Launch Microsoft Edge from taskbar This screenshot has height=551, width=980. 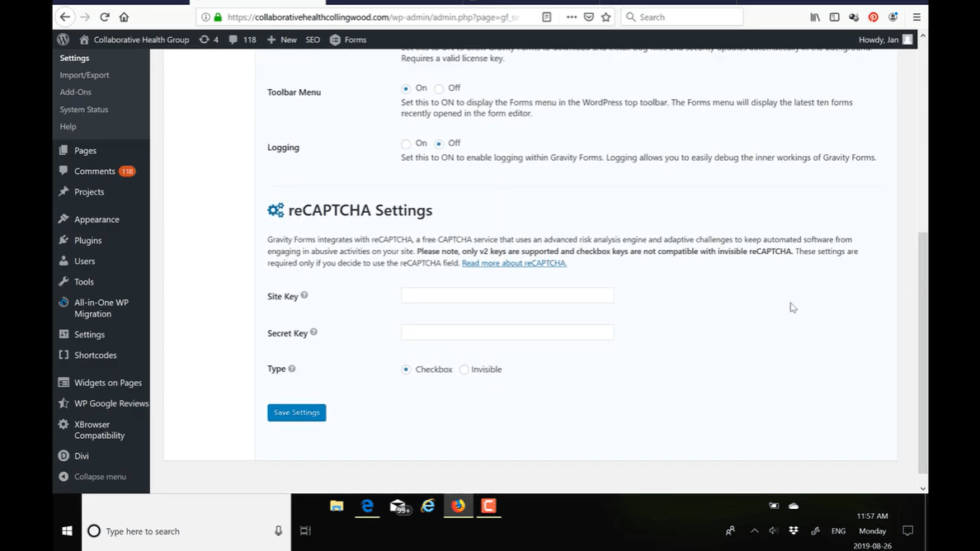[367, 505]
